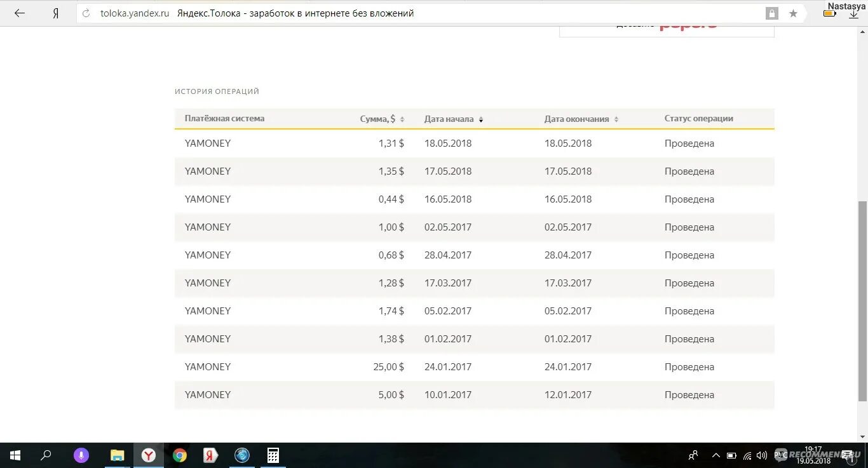The image size is (868, 468).
Task: Select the 1,00 $ amount cell
Action: point(391,227)
